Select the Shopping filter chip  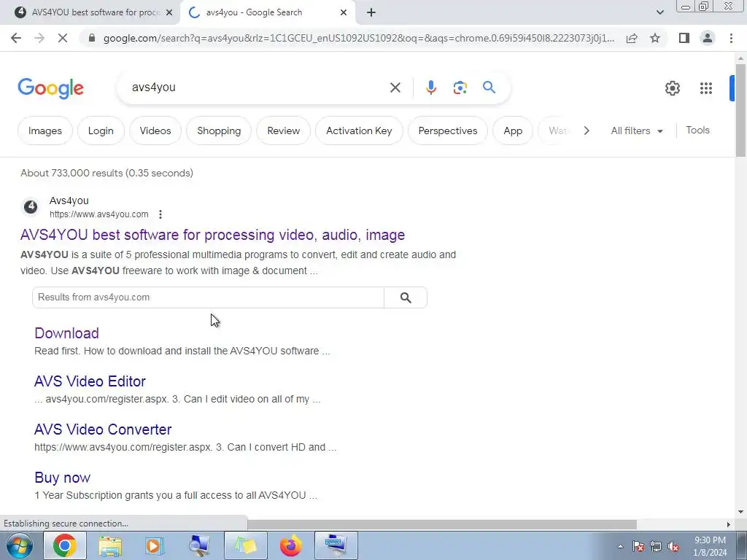tap(219, 131)
